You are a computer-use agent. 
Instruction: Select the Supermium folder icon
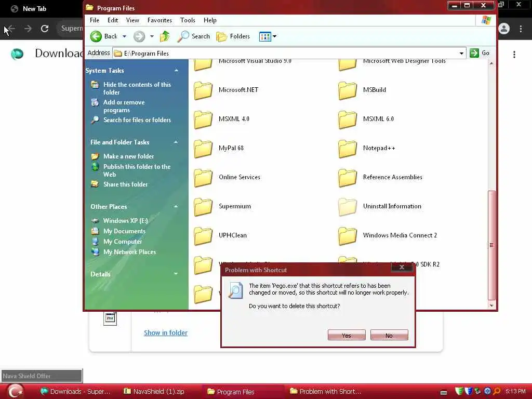(203, 207)
